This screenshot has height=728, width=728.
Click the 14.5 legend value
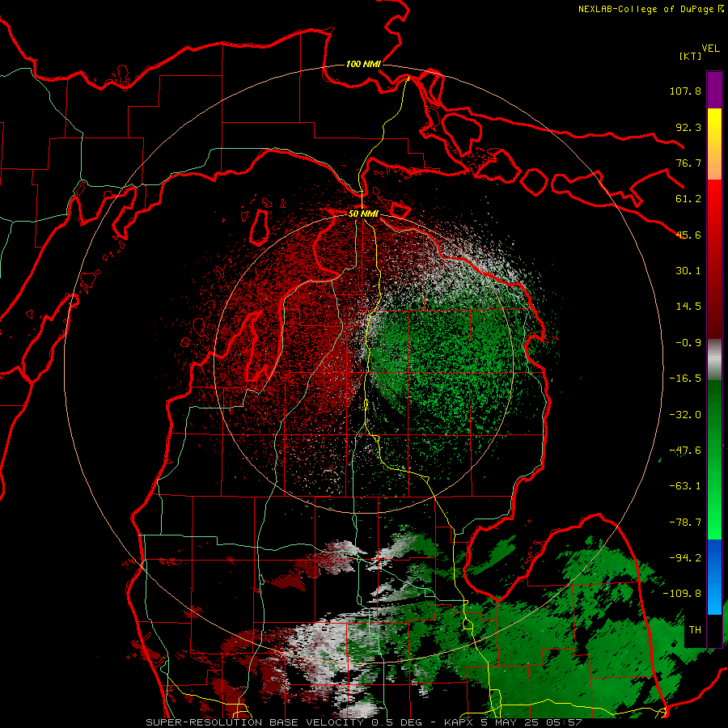[x=688, y=307]
